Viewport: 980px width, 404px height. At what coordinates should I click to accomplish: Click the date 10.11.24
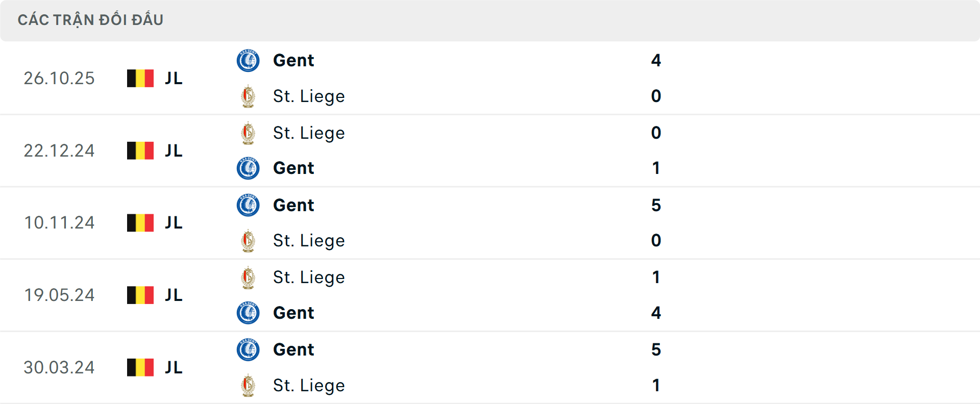[x=59, y=222]
